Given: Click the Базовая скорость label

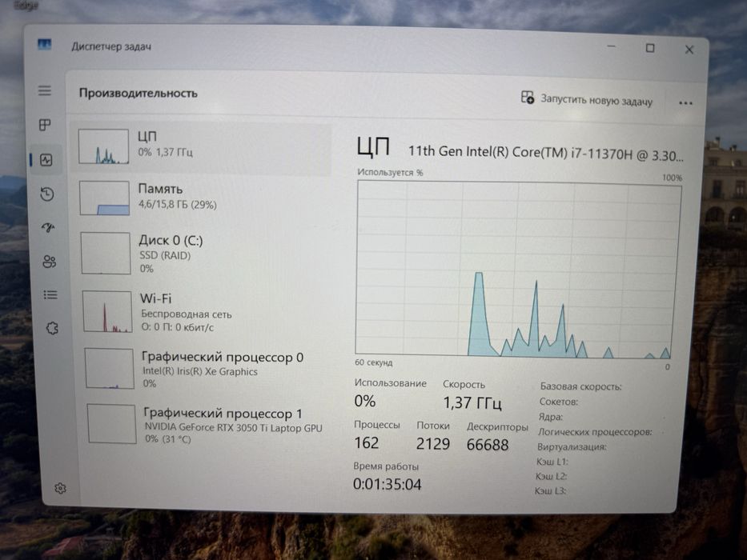Looking at the screenshot, I should (x=580, y=386).
